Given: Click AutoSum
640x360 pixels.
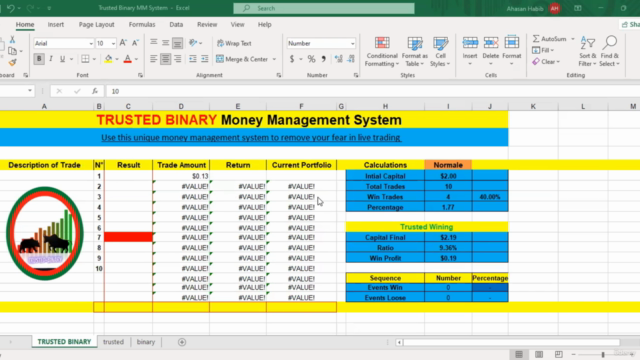Looking at the screenshot, I should (x=550, y=39).
